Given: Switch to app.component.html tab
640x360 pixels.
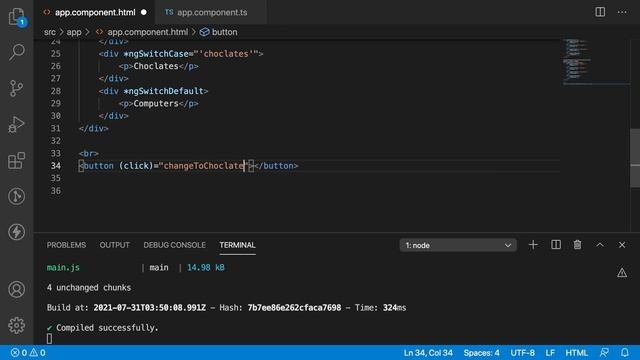Looking at the screenshot, I should point(95,12).
